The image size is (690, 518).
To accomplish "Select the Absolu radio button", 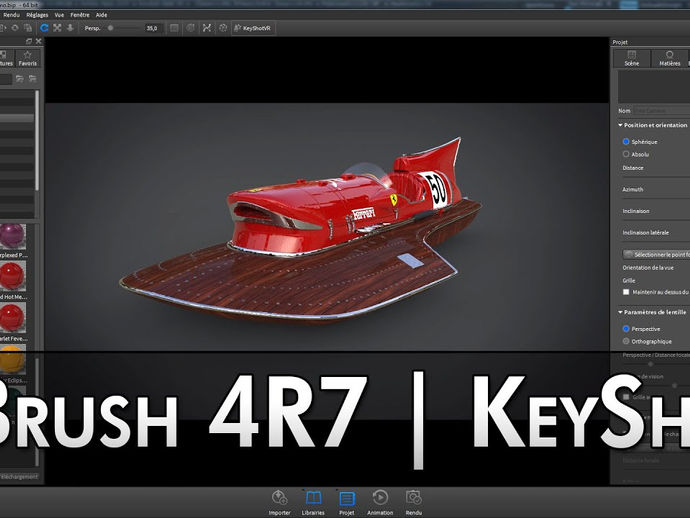I will point(626,154).
